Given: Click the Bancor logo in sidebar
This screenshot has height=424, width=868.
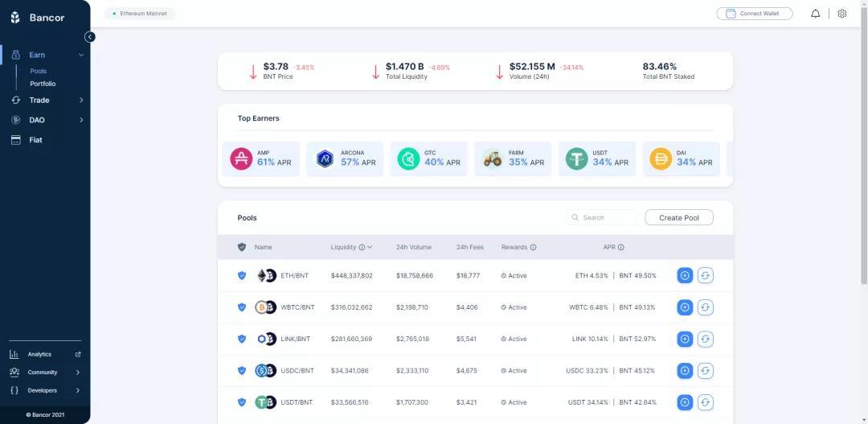Looking at the screenshot, I should (38, 18).
